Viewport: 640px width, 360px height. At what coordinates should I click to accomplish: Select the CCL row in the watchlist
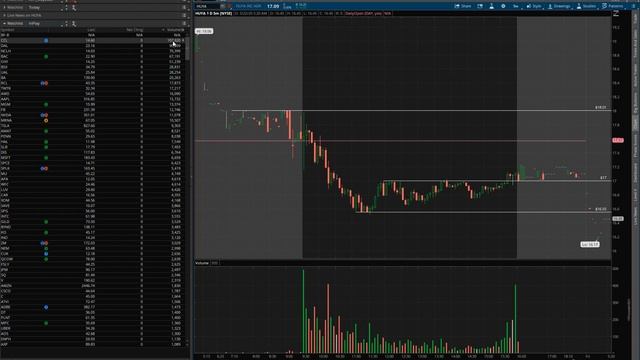(93, 41)
